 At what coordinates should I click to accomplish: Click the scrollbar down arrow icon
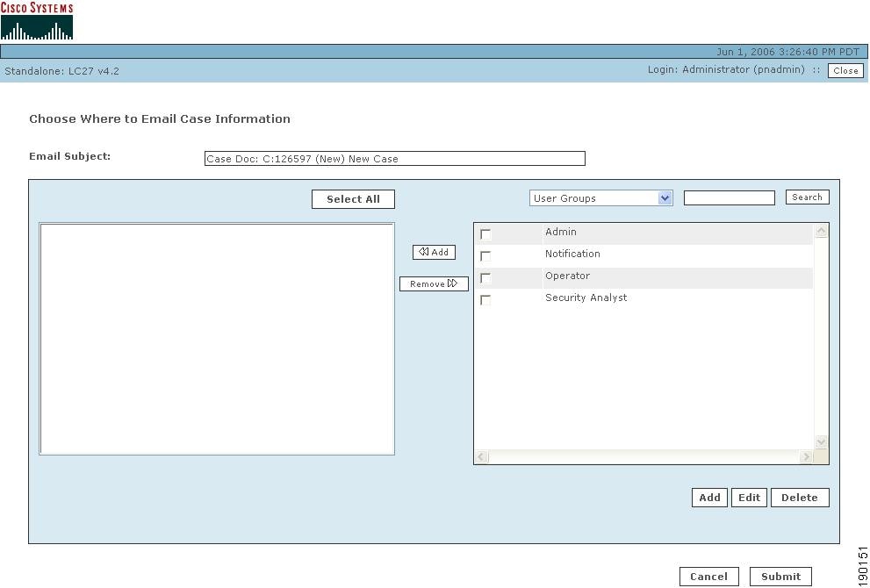820,441
